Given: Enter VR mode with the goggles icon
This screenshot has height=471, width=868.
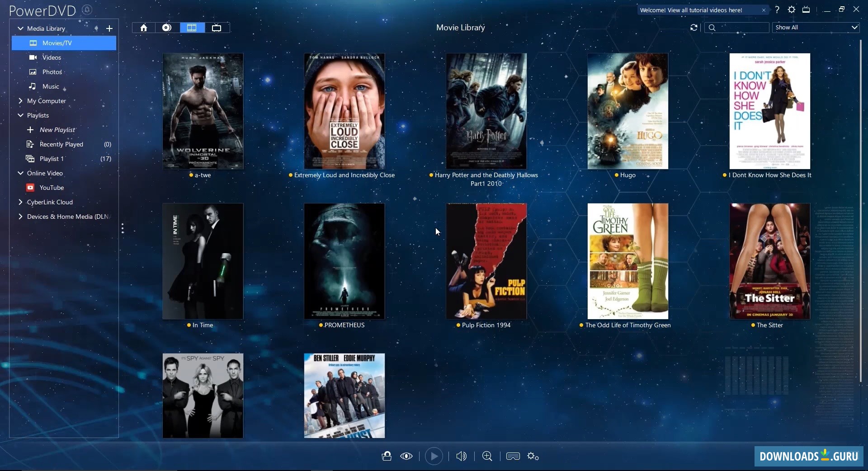Looking at the screenshot, I should click(513, 456).
